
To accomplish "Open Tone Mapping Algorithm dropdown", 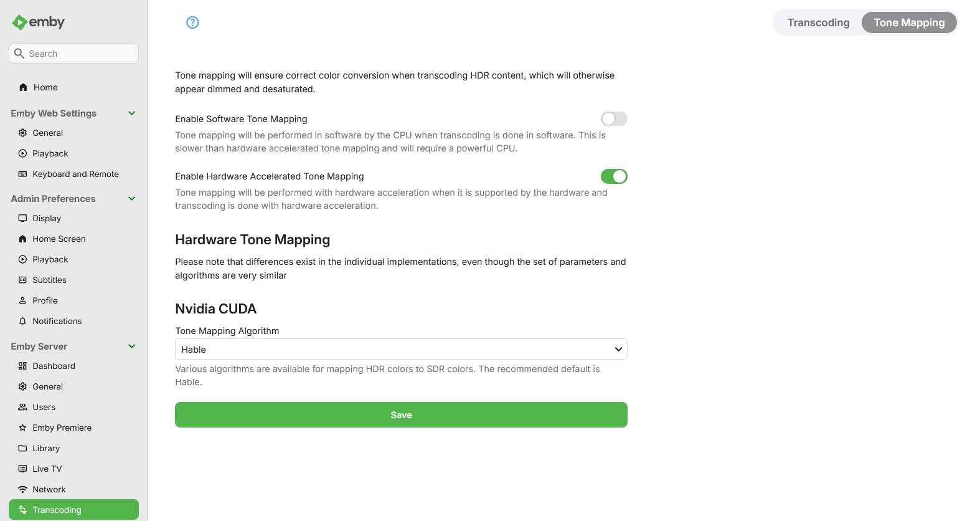I will tap(401, 349).
